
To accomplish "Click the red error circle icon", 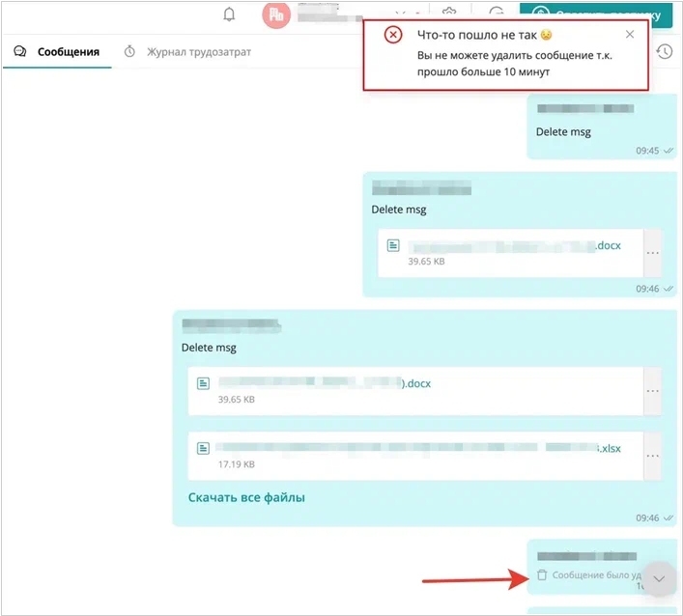I will pyautogui.click(x=392, y=35).
